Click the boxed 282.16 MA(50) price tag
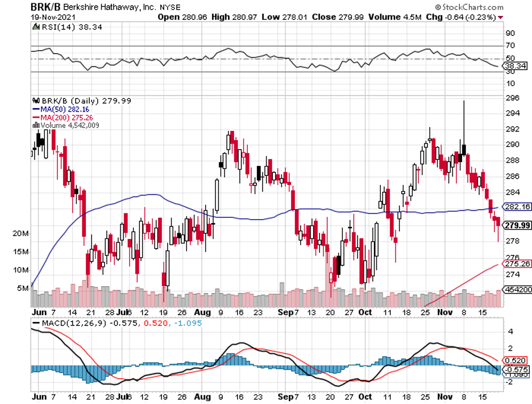 [x=517, y=207]
